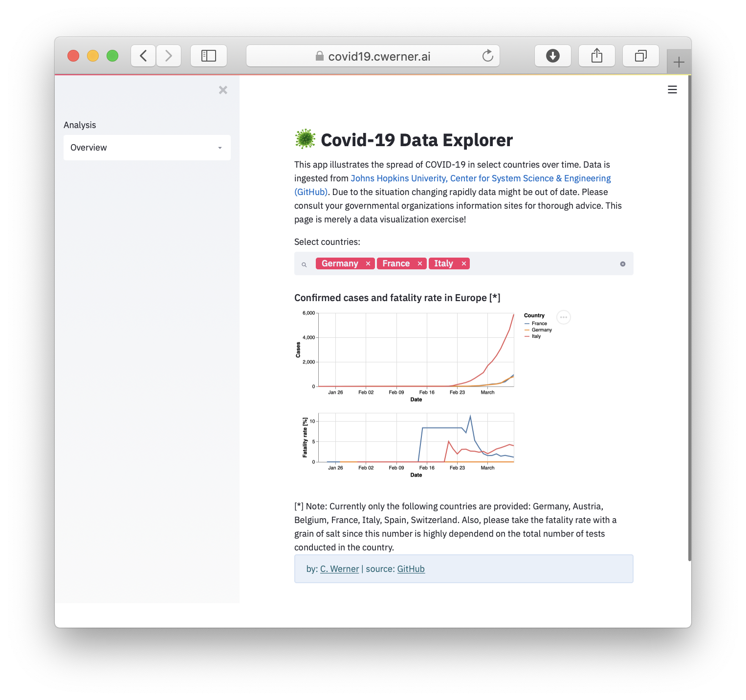
Task: Clear all selected countries
Action: [x=622, y=264]
